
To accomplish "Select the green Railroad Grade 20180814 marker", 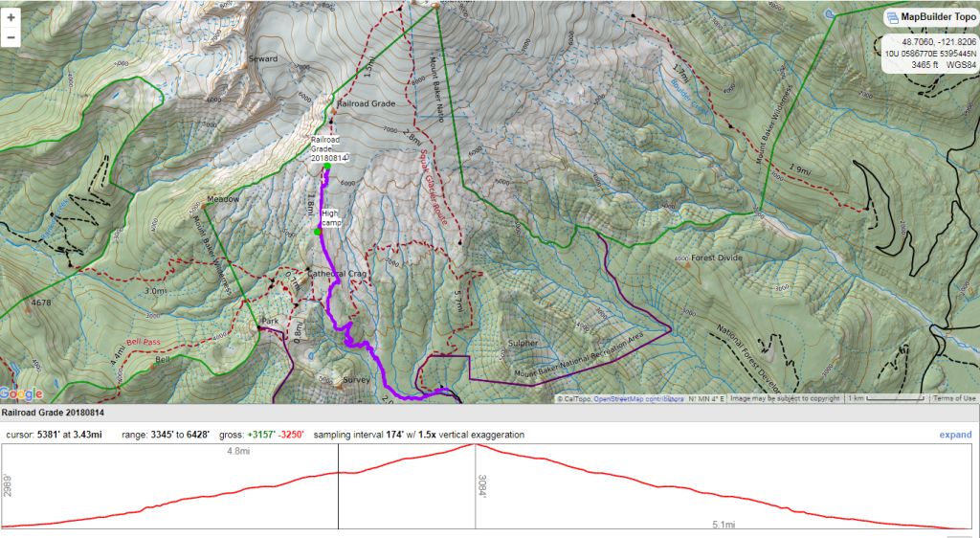I will pos(327,167).
